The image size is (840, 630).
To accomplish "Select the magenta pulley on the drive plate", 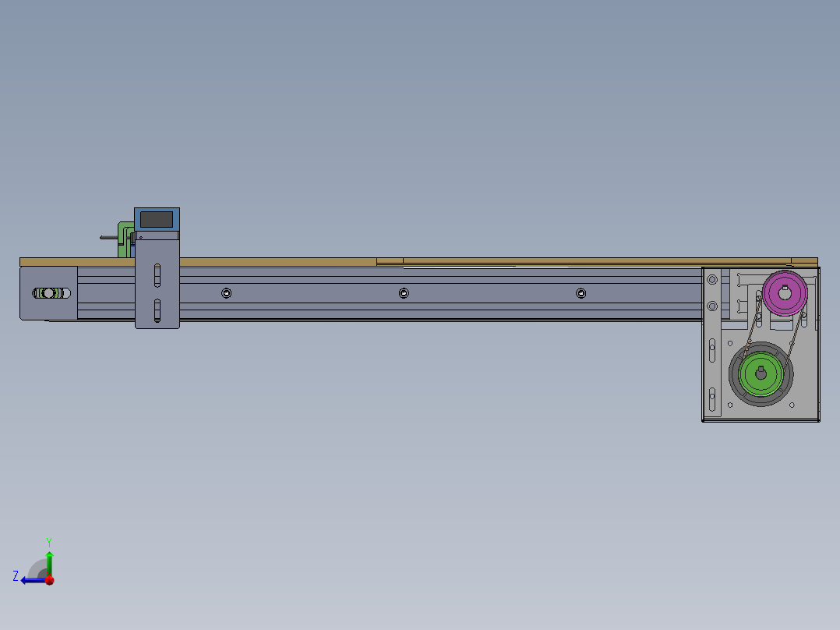I will (x=785, y=292).
